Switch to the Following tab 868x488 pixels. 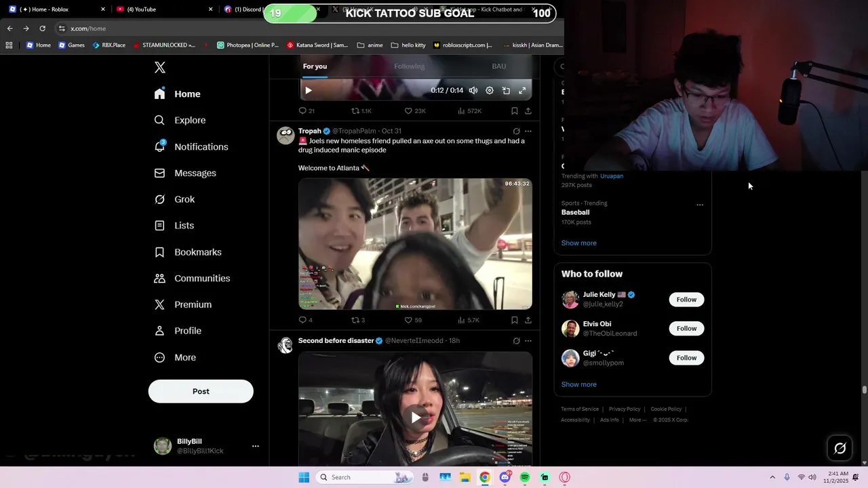point(410,66)
